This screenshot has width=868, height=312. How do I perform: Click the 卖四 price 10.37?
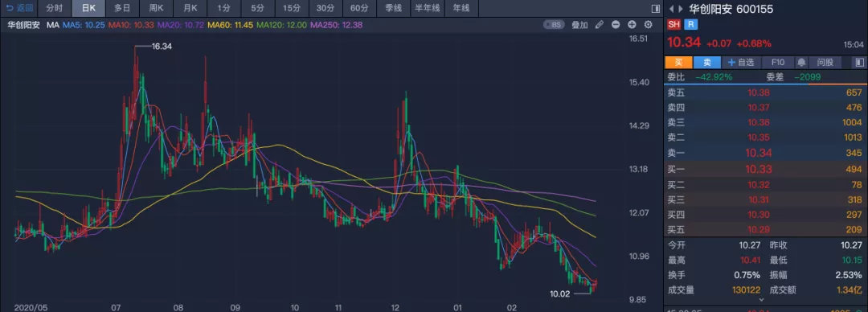(759, 107)
